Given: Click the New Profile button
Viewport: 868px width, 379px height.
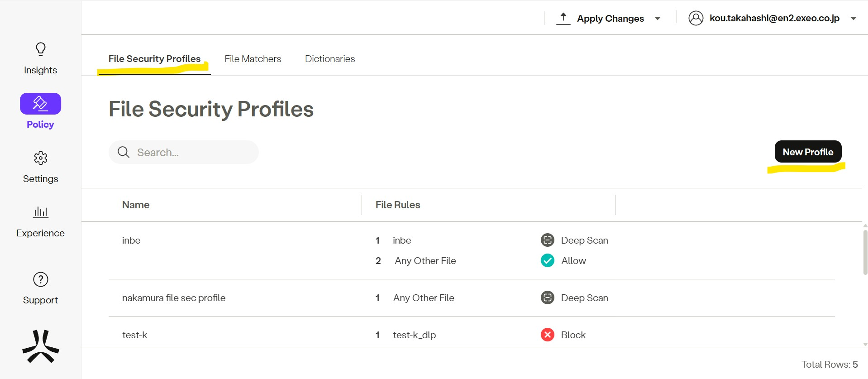Looking at the screenshot, I should (x=807, y=152).
